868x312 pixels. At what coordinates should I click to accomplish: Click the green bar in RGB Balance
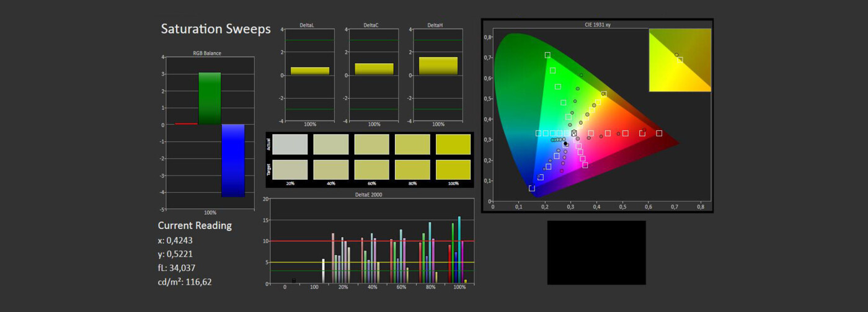tap(210, 98)
